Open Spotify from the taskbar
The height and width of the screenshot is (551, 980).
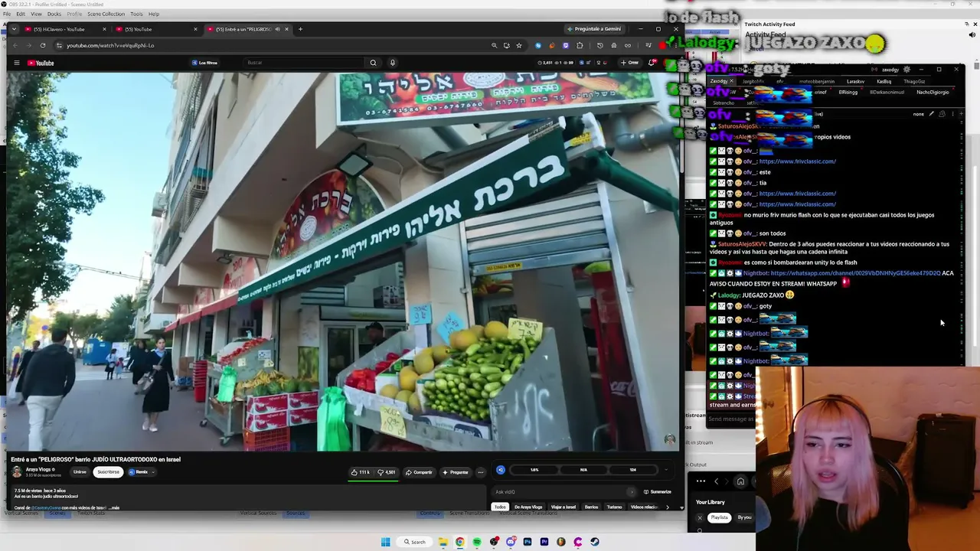coord(476,542)
